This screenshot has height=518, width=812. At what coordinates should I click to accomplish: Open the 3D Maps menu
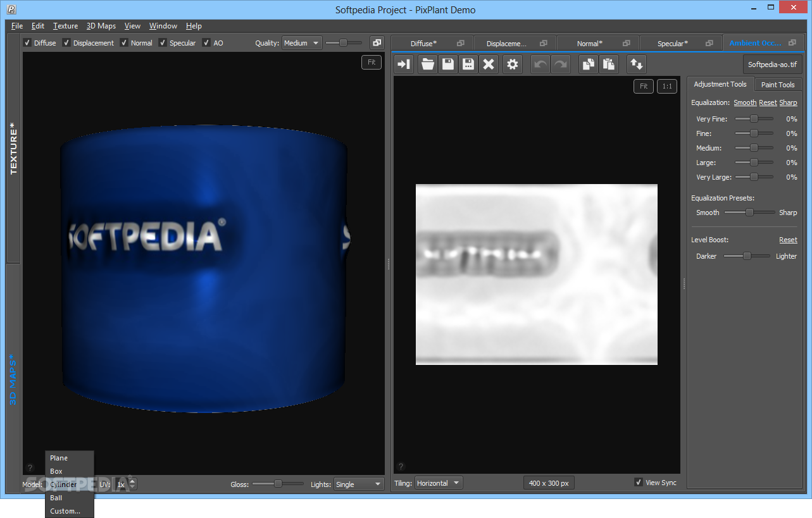point(101,26)
